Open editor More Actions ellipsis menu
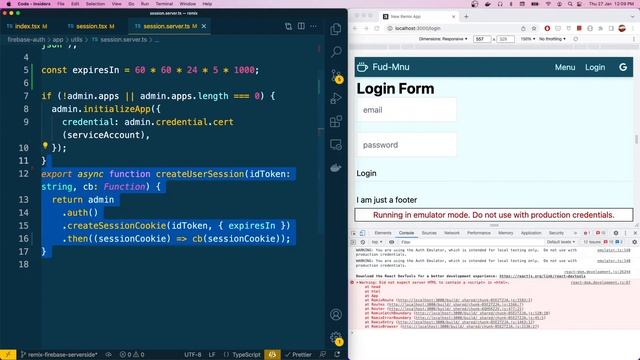Image resolution: width=640 pixels, height=360 pixels. click(313, 26)
